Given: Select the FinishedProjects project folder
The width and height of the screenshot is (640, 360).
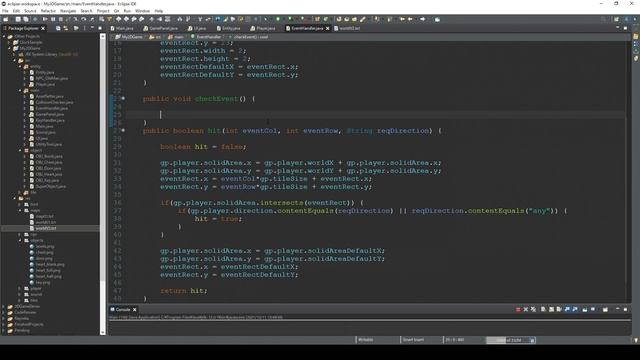Looking at the screenshot, I should [29, 324].
